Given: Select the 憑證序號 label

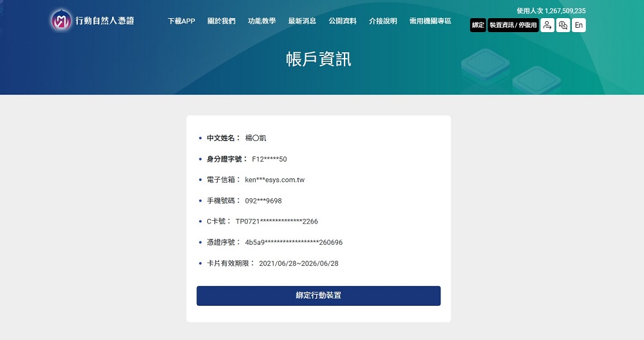Looking at the screenshot, I should [x=223, y=242].
